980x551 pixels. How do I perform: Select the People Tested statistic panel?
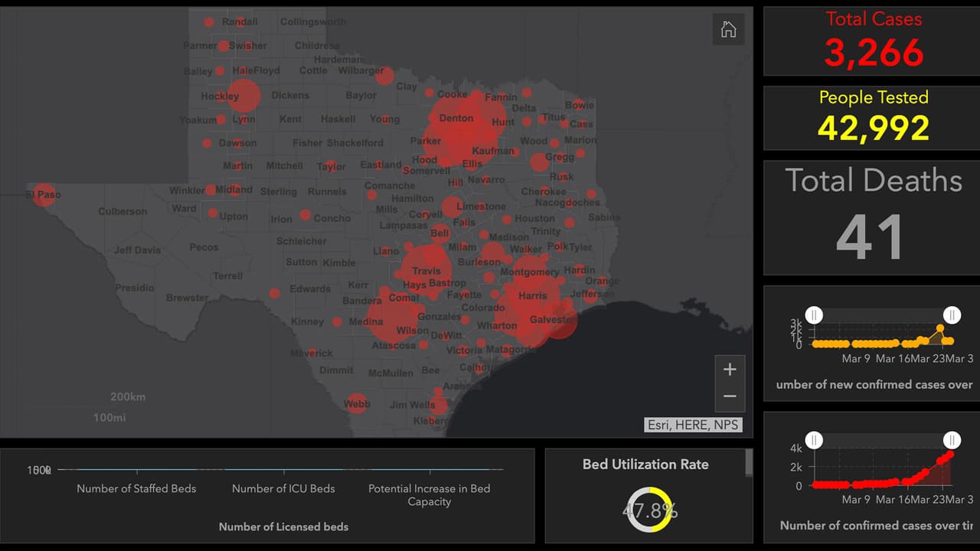click(873, 116)
